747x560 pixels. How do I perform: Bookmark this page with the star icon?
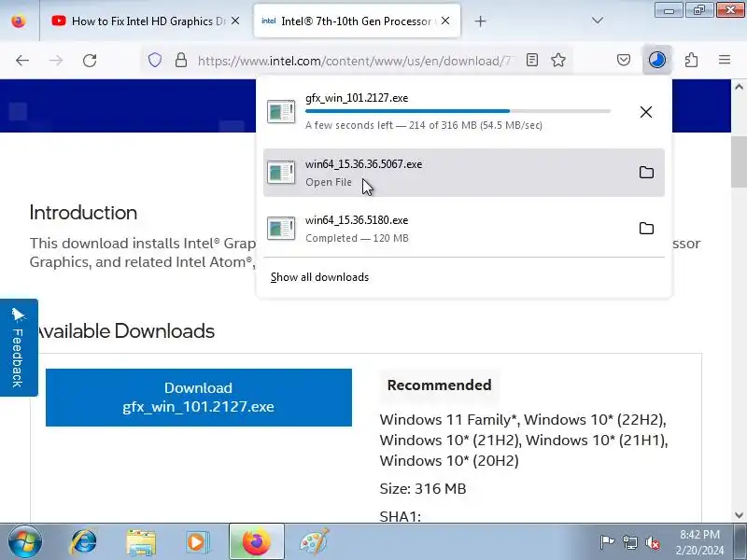pos(558,60)
